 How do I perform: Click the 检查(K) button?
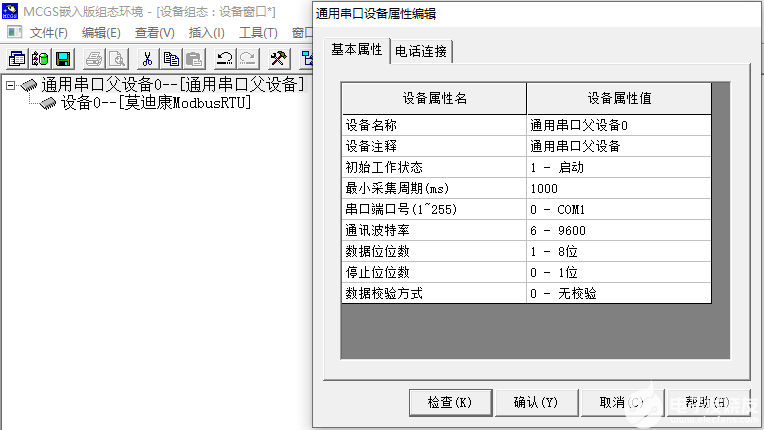[x=450, y=403]
